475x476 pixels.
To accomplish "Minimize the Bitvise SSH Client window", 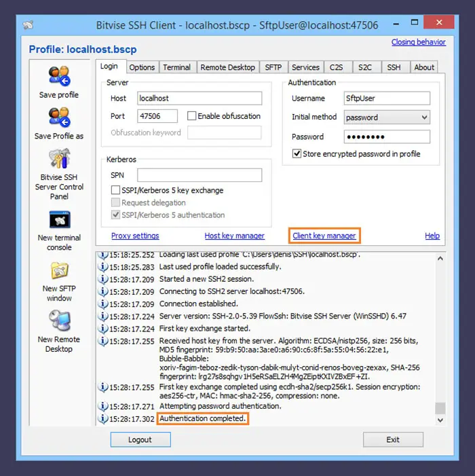I will pos(396,23).
